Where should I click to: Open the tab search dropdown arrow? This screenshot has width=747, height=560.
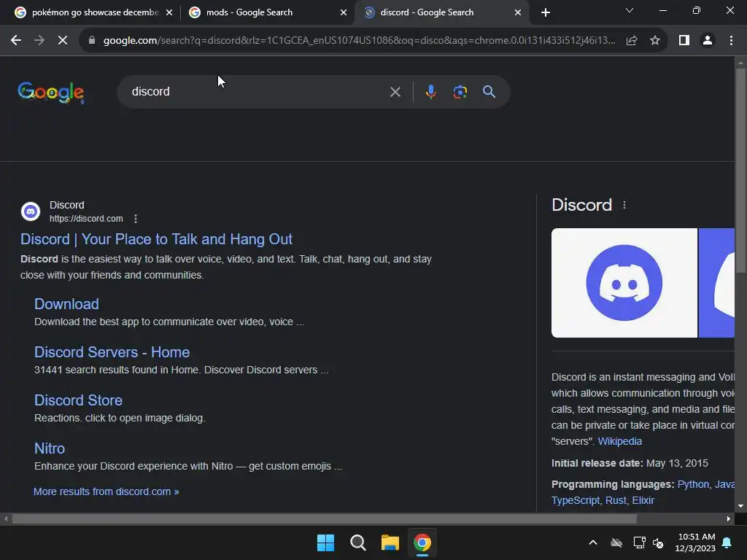[x=630, y=10]
